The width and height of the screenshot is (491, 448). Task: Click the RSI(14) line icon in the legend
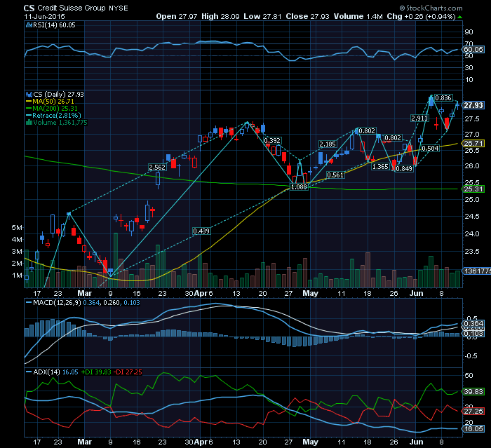29,25
